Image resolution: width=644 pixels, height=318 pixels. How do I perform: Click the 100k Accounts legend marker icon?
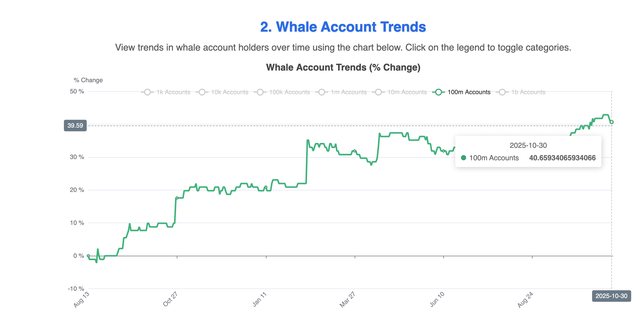click(x=260, y=92)
